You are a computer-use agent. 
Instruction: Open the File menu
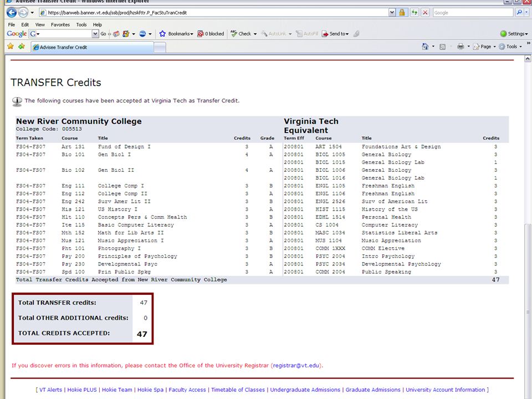pyautogui.click(x=11, y=25)
